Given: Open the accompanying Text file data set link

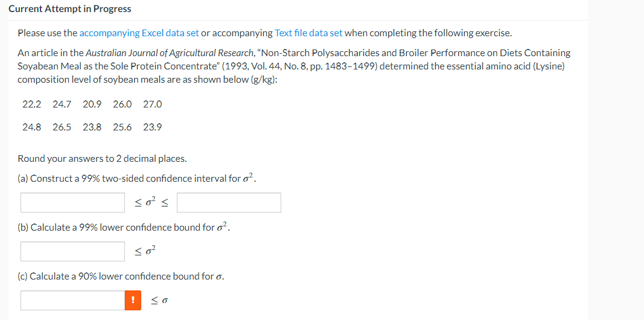Looking at the screenshot, I should click(308, 33).
